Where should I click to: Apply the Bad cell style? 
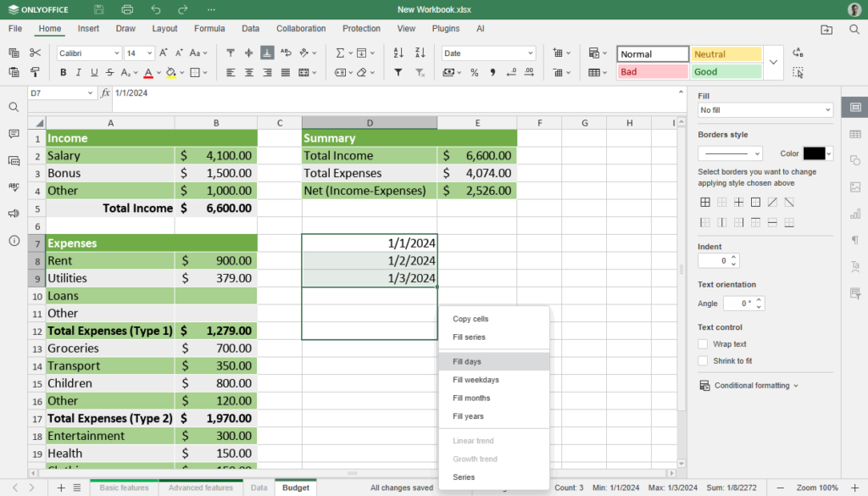click(x=651, y=72)
